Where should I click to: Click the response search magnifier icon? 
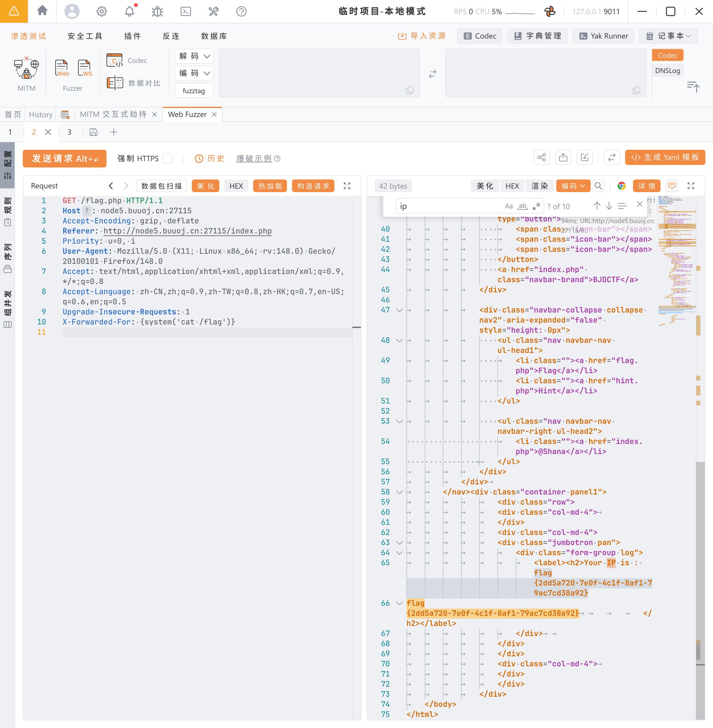tap(598, 186)
